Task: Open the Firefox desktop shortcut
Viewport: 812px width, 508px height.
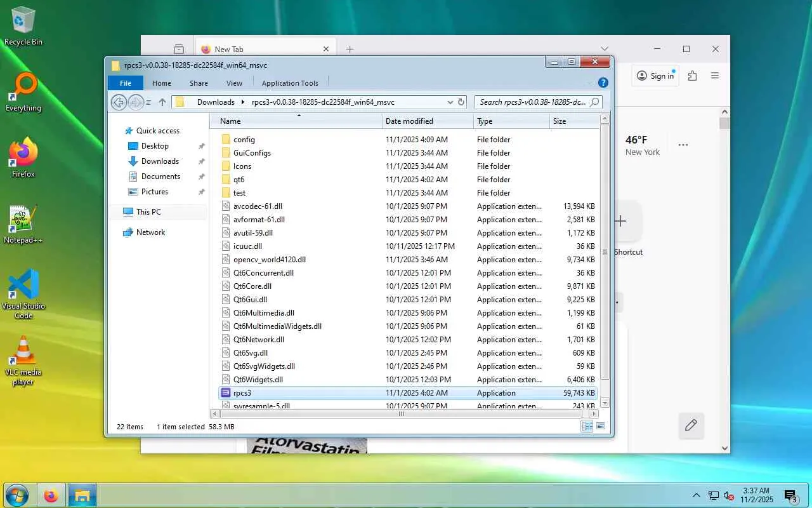Action: [23, 158]
